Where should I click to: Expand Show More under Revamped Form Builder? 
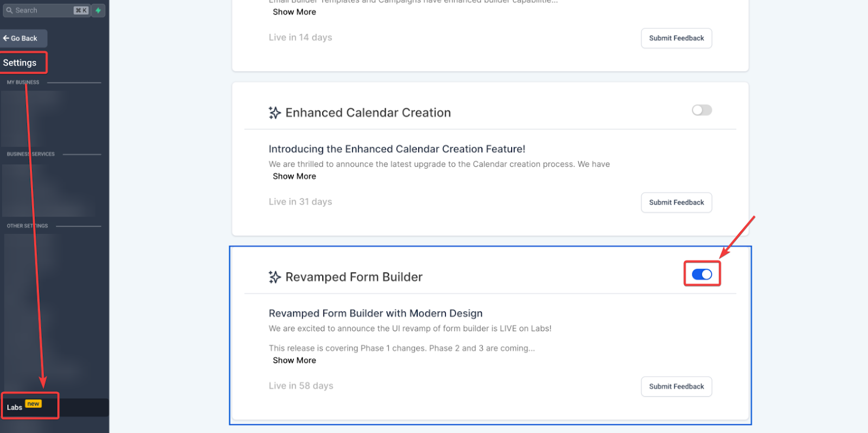tap(294, 360)
